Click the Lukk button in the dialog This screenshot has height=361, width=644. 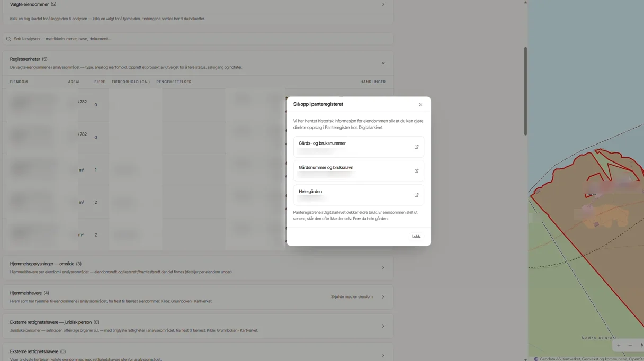point(416,237)
